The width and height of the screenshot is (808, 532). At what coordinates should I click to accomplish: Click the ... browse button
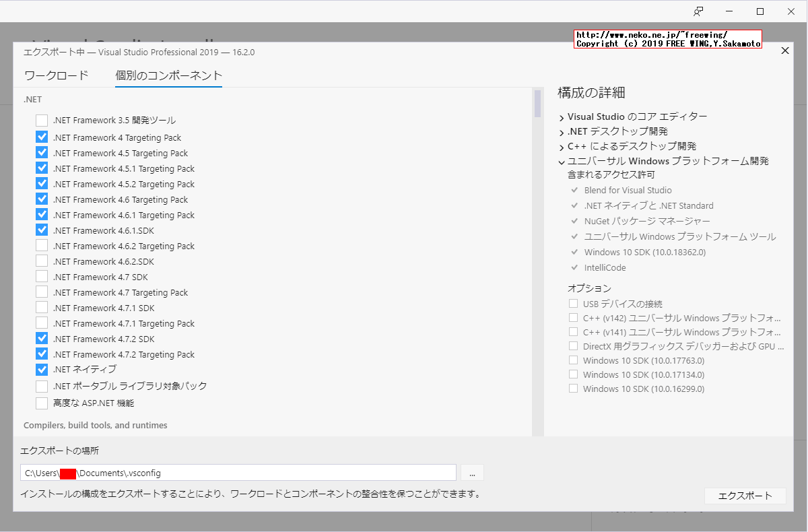point(472,472)
